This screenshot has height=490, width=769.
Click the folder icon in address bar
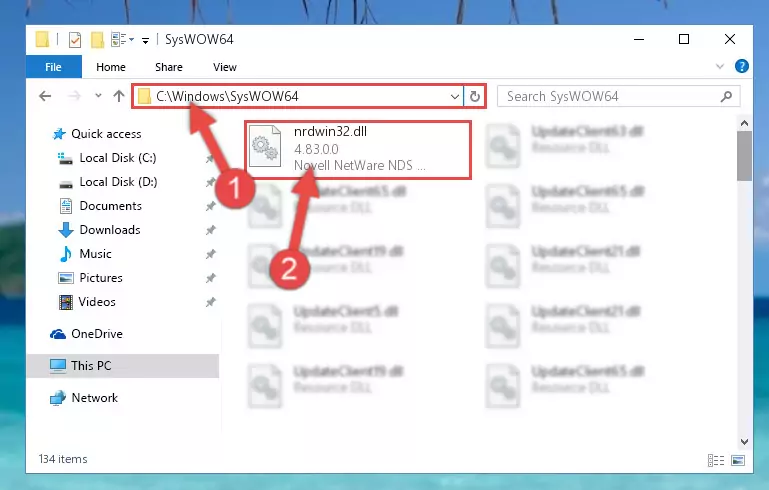pos(144,96)
